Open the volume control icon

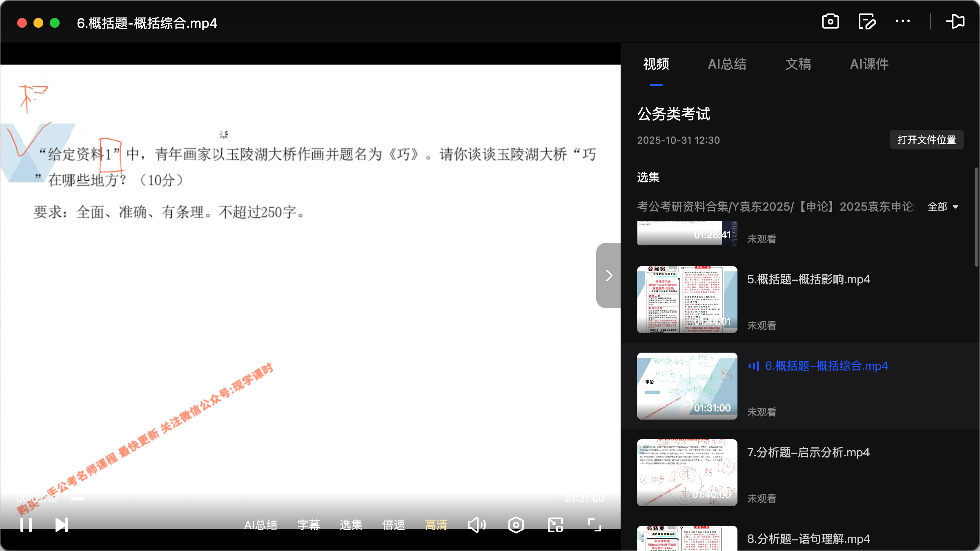coord(477,525)
